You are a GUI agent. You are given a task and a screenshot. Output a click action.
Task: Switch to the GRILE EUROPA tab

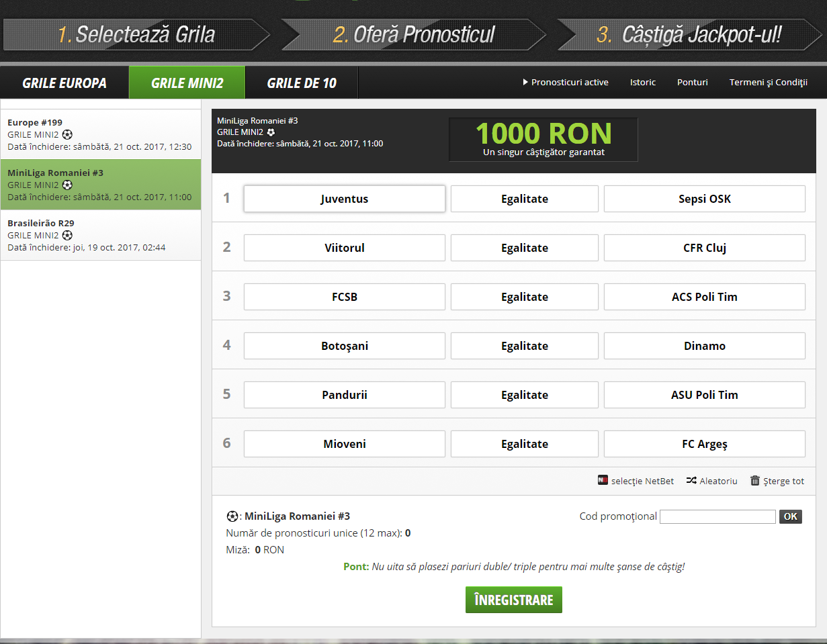64,83
